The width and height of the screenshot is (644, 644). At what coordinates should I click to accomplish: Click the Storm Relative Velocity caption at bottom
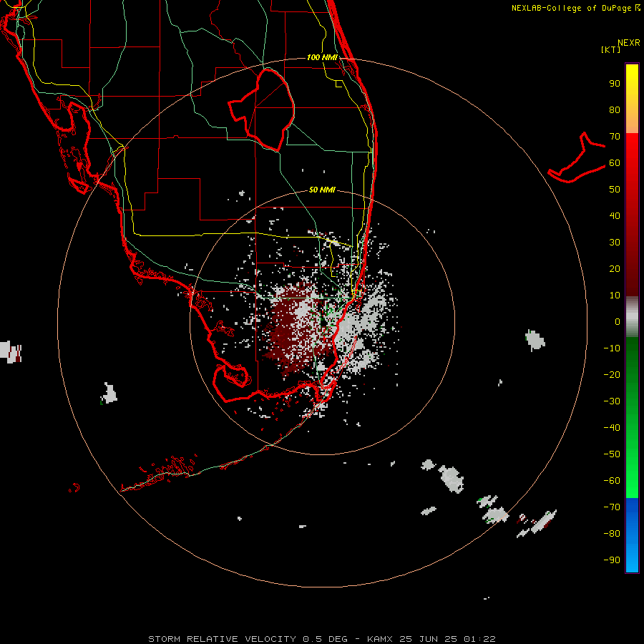(321, 639)
